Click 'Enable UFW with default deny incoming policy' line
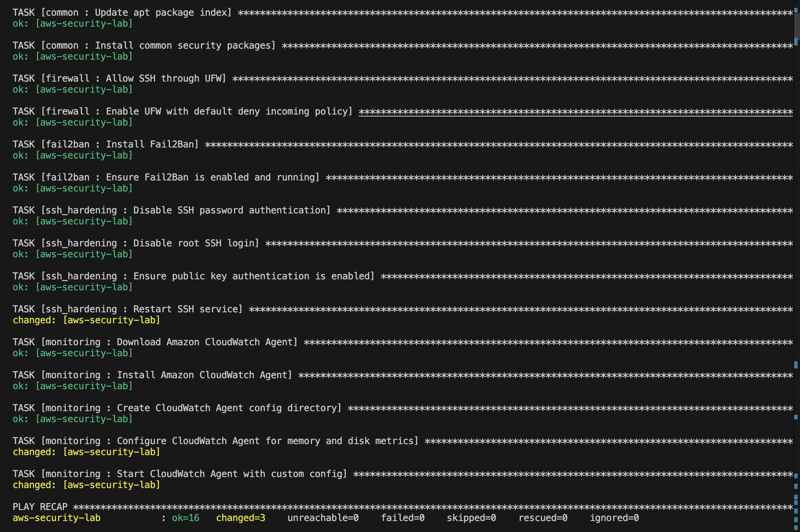 [403, 111]
